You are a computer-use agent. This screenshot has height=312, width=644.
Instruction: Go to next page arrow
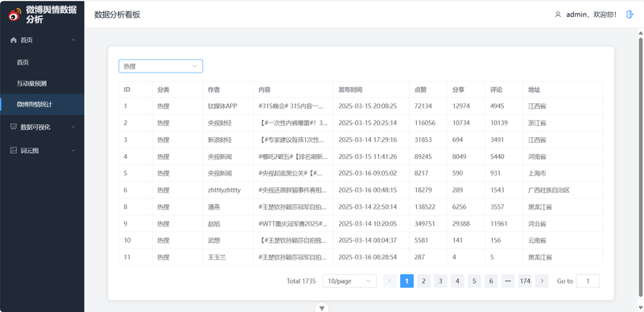542,281
